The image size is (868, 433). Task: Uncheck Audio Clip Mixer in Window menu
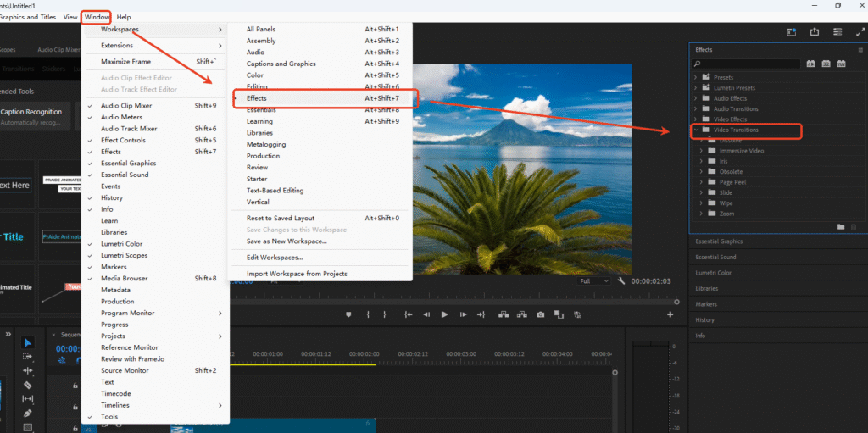click(x=125, y=106)
